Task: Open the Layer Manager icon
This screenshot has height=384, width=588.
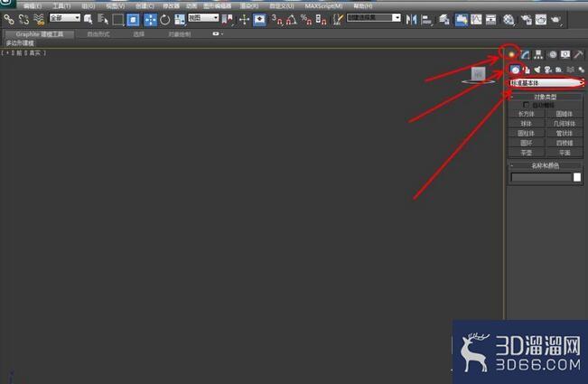Action: click(444, 19)
